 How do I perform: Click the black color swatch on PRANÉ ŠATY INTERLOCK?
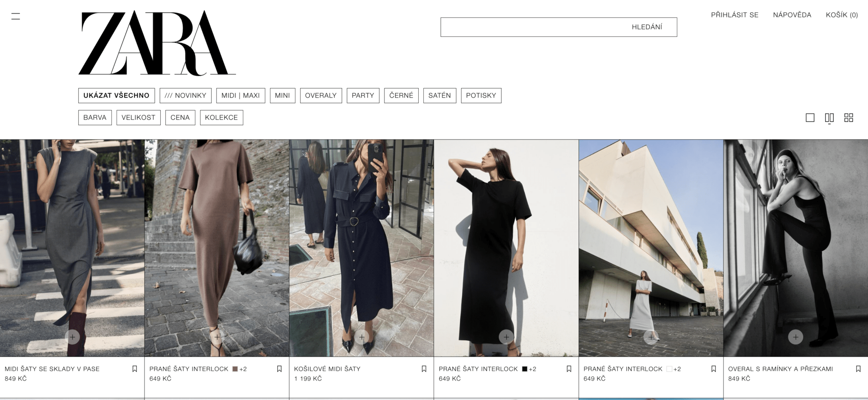click(524, 369)
